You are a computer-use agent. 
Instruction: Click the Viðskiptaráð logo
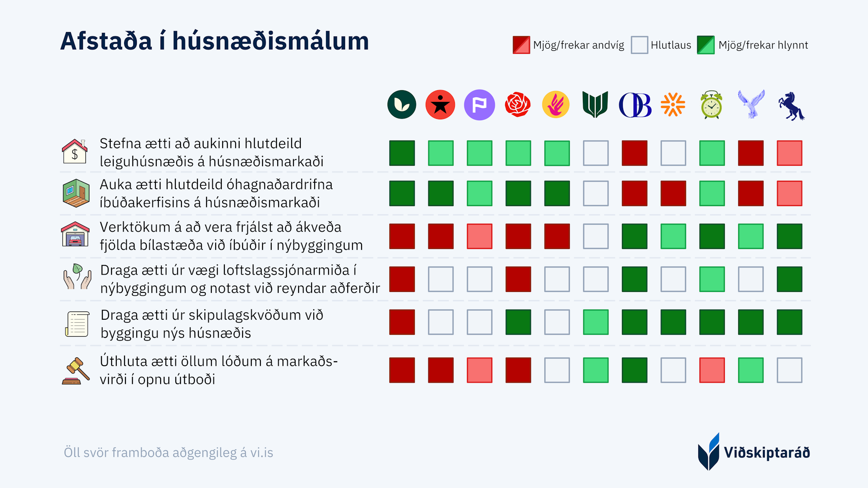point(754,452)
